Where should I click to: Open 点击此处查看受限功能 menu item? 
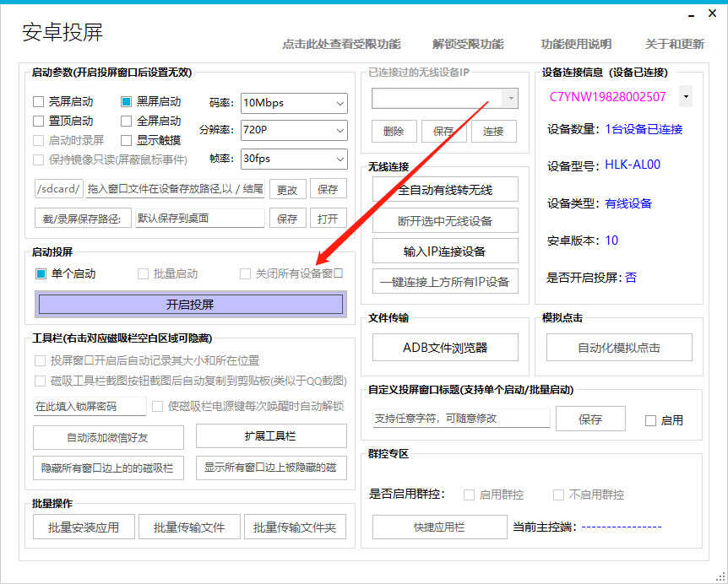341,44
